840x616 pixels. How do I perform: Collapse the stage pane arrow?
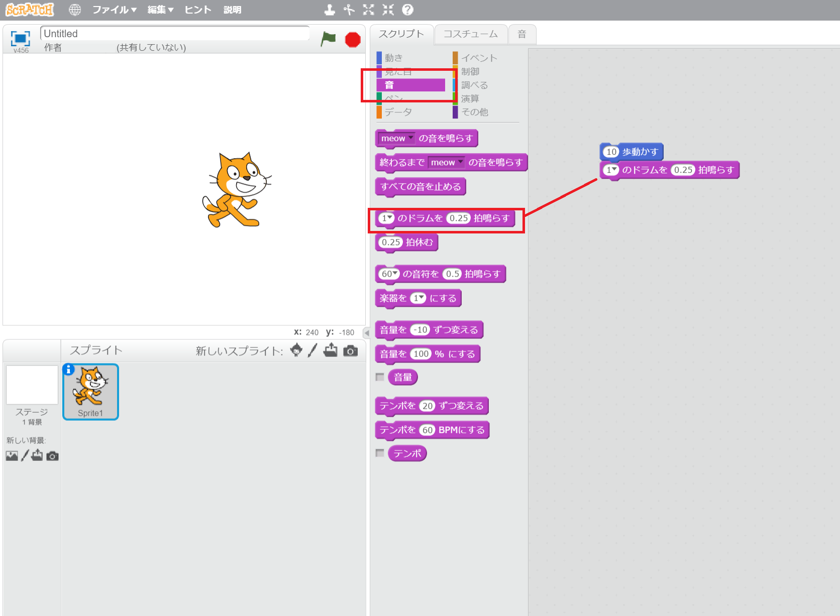pos(367,332)
